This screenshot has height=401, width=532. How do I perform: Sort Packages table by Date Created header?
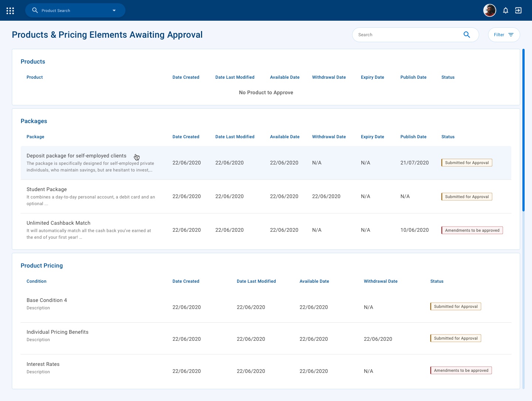click(x=186, y=137)
